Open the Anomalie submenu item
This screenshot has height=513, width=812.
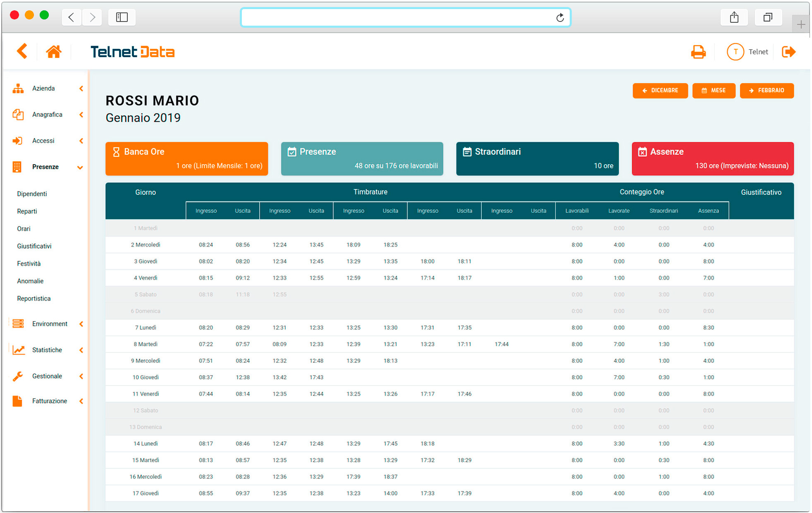[x=30, y=281]
